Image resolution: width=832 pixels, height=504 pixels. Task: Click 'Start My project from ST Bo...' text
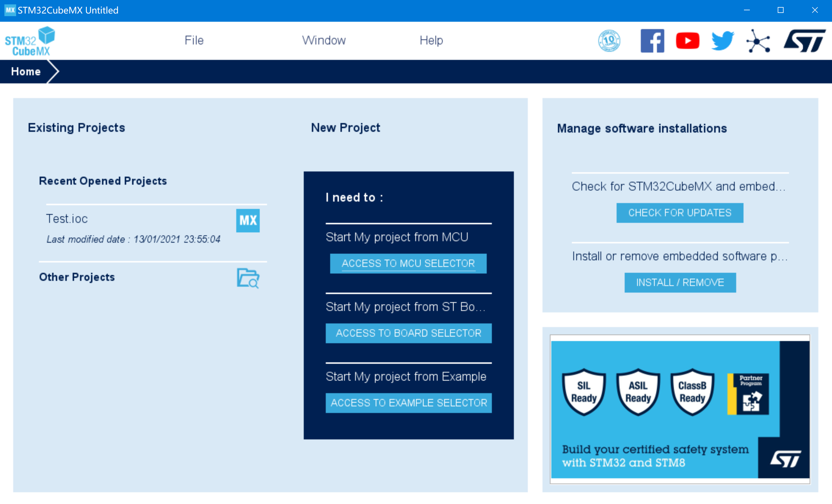(x=406, y=307)
